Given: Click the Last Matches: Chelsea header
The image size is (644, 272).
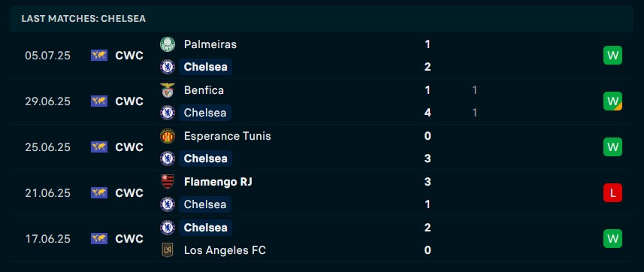Looking at the screenshot, I should pyautogui.click(x=83, y=19).
